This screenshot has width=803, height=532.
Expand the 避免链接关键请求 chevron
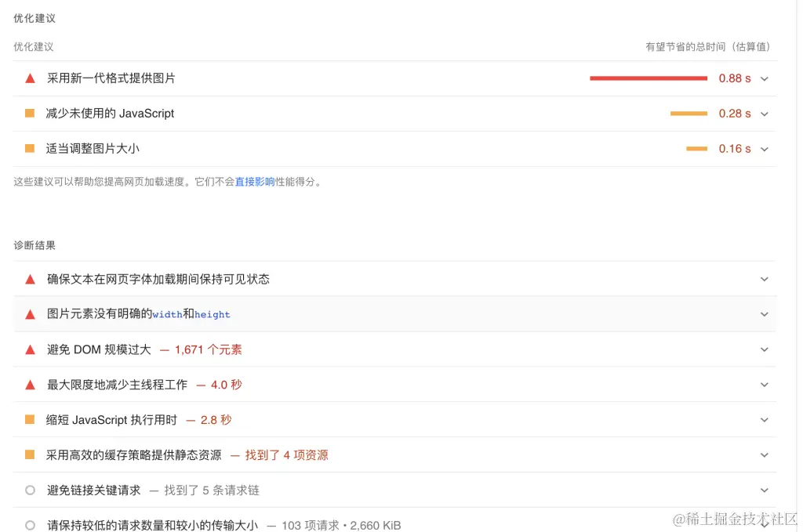765,490
